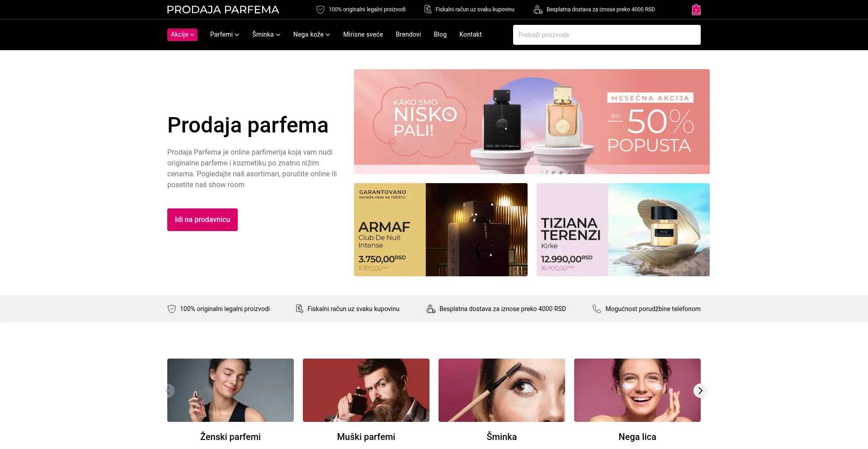Image resolution: width=868 pixels, height=449 pixels.
Task: Open the Kontakt menu item
Action: pos(470,35)
